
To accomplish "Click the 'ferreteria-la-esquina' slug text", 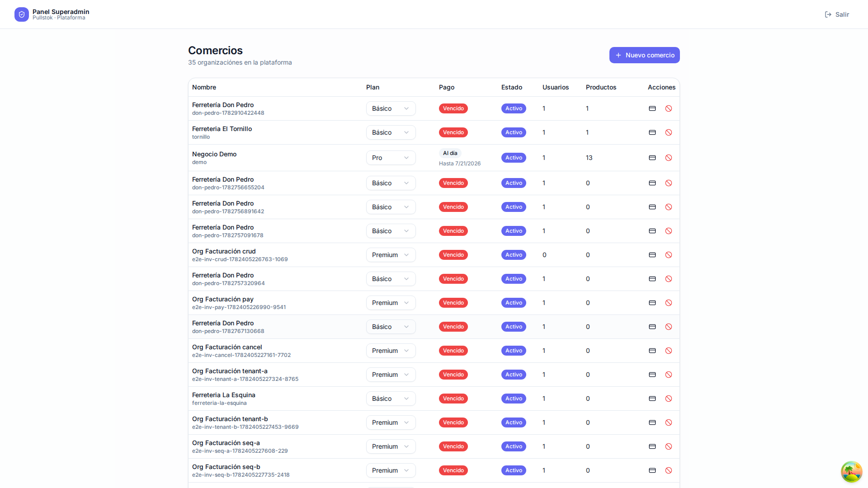I will click(219, 403).
